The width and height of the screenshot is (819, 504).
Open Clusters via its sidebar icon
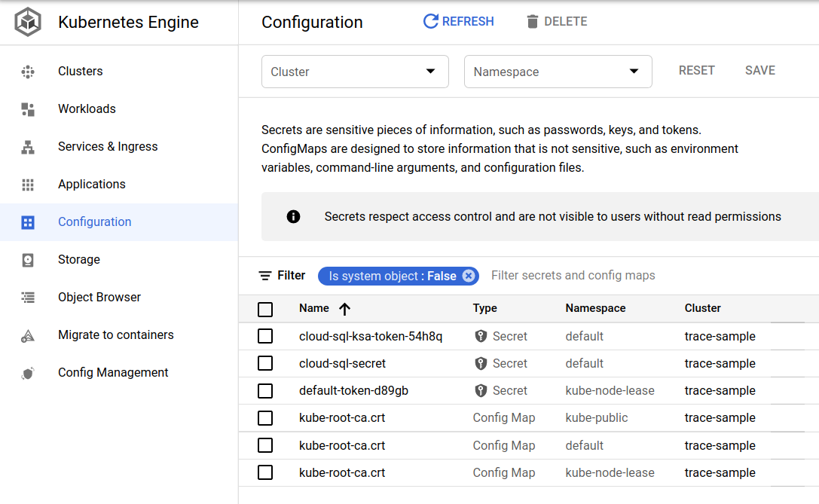coord(28,72)
